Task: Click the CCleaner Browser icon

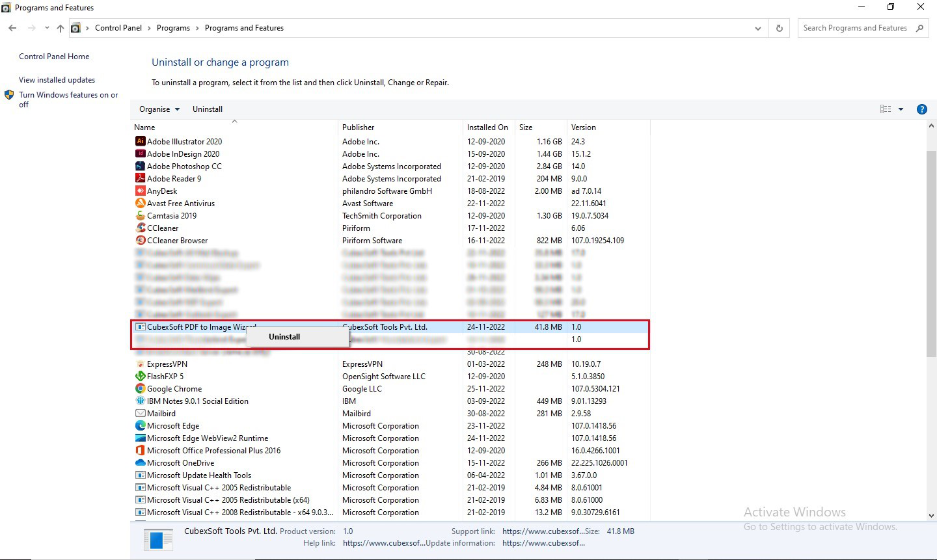Action: [x=140, y=240]
